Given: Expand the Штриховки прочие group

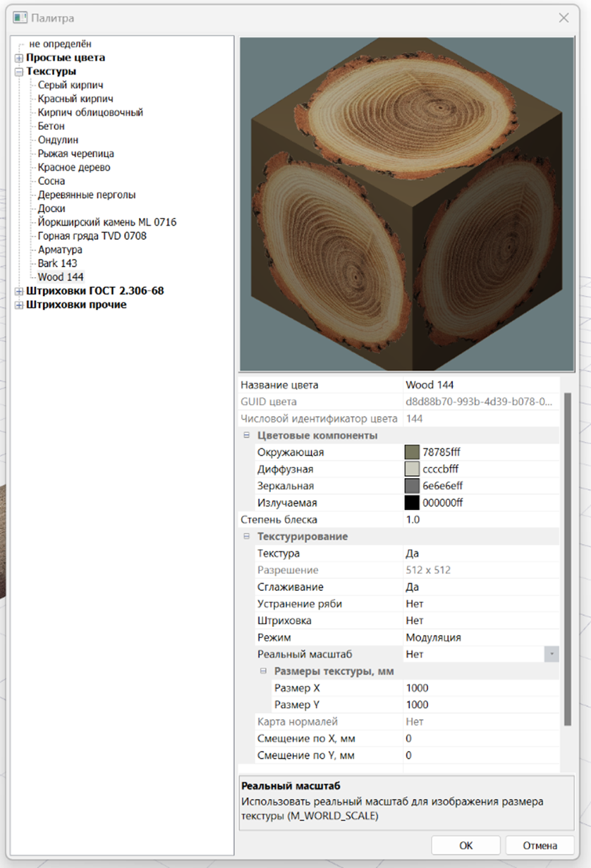Looking at the screenshot, I should pos(19,305).
